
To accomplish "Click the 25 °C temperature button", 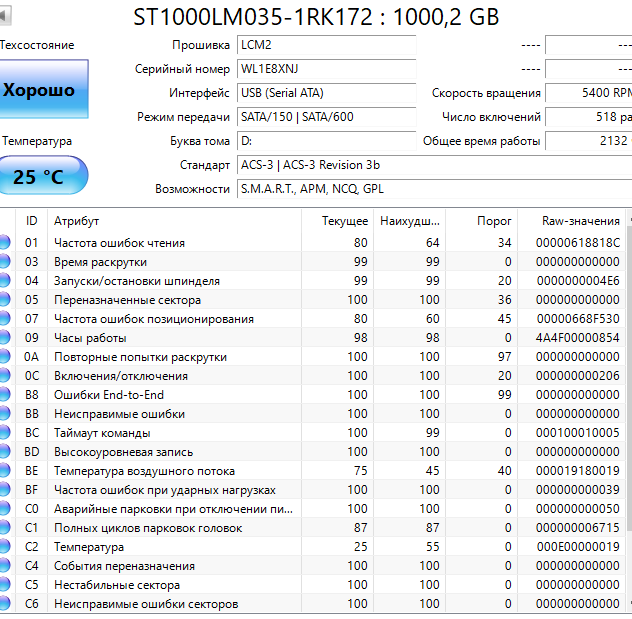I will (x=43, y=176).
